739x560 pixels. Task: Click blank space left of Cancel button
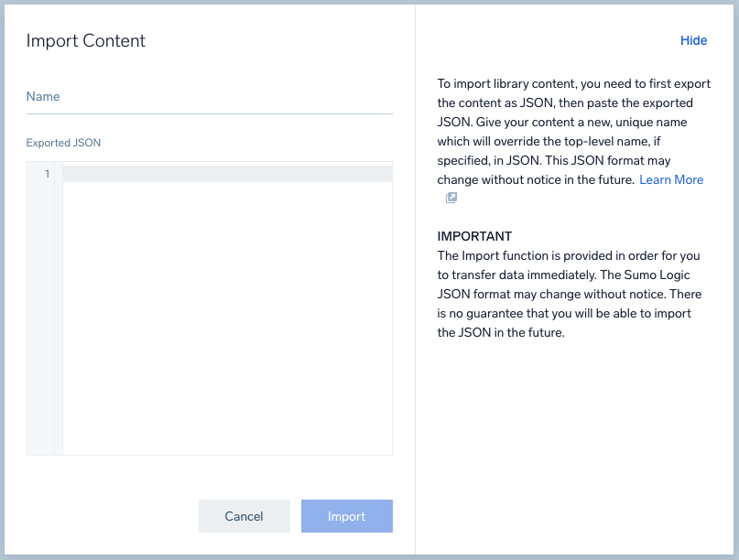(110, 516)
